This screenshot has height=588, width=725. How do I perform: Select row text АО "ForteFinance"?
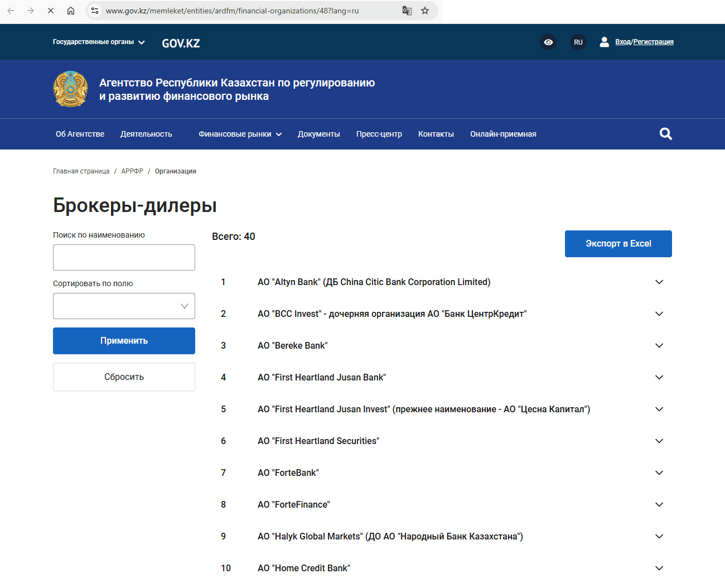[294, 505]
